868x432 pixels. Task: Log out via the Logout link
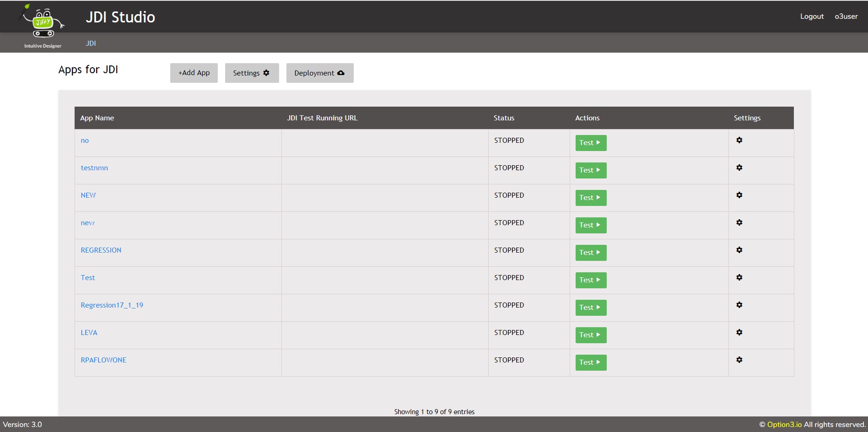[x=812, y=16]
